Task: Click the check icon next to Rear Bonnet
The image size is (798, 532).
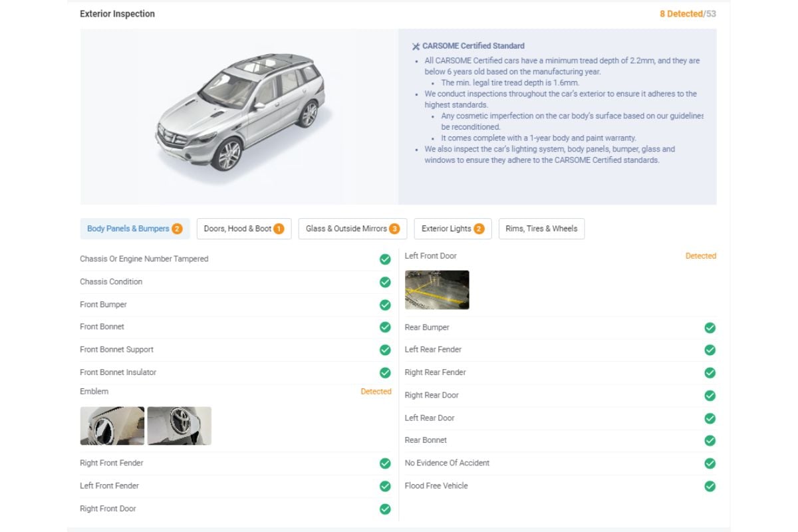Action: [710, 440]
